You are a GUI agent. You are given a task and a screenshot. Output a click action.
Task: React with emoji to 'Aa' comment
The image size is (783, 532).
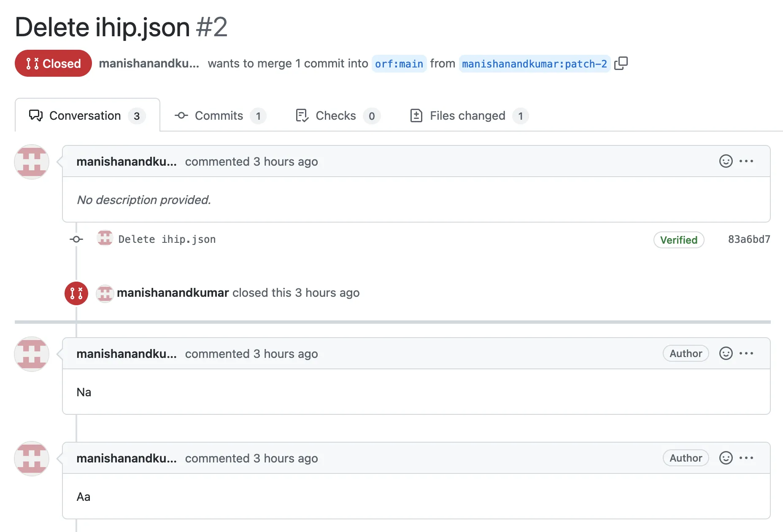coord(726,458)
